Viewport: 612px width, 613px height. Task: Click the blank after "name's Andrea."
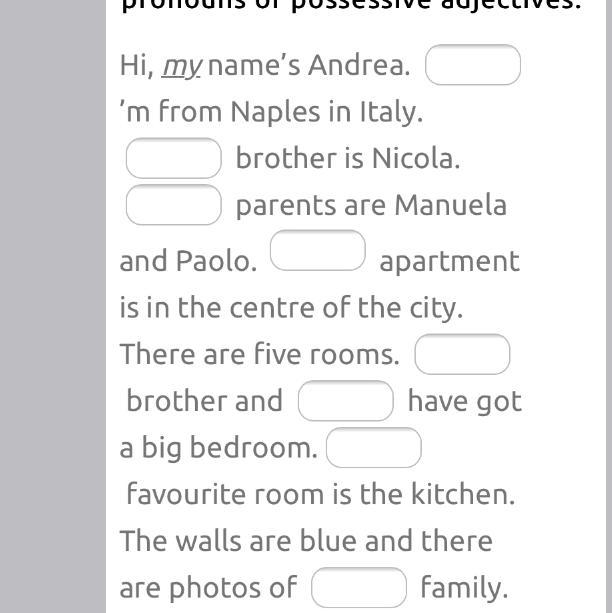(x=473, y=66)
